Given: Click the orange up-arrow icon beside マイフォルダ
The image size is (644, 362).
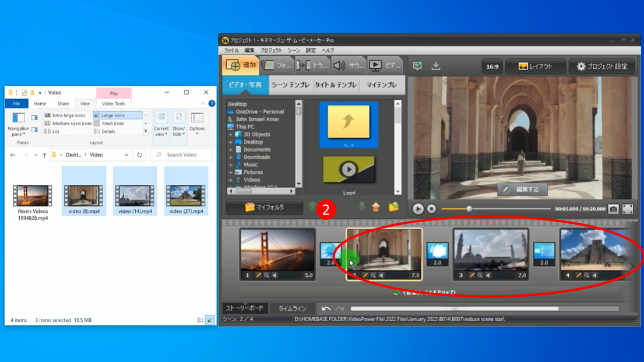Looking at the screenshot, I should point(376,207).
